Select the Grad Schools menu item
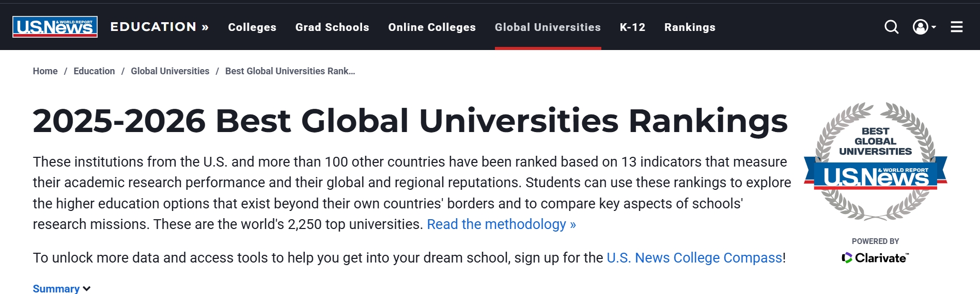Viewport: 980px width, 294px height. tap(332, 27)
